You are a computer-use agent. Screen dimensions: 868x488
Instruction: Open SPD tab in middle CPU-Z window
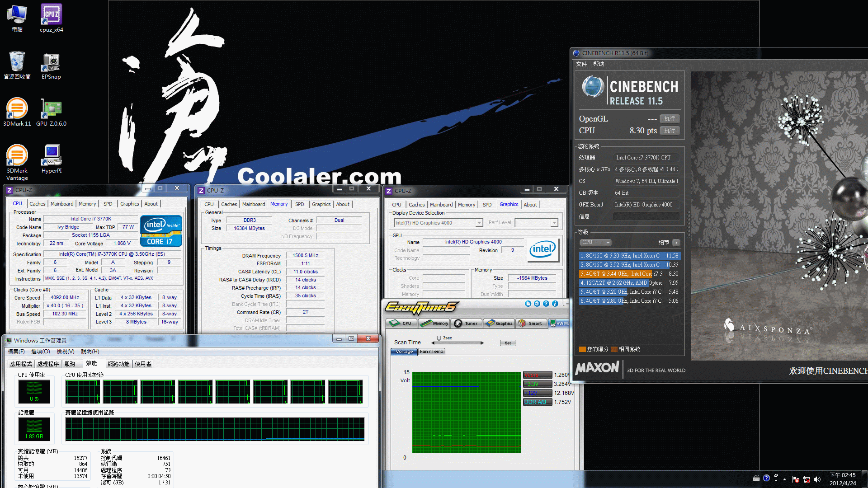tap(300, 204)
